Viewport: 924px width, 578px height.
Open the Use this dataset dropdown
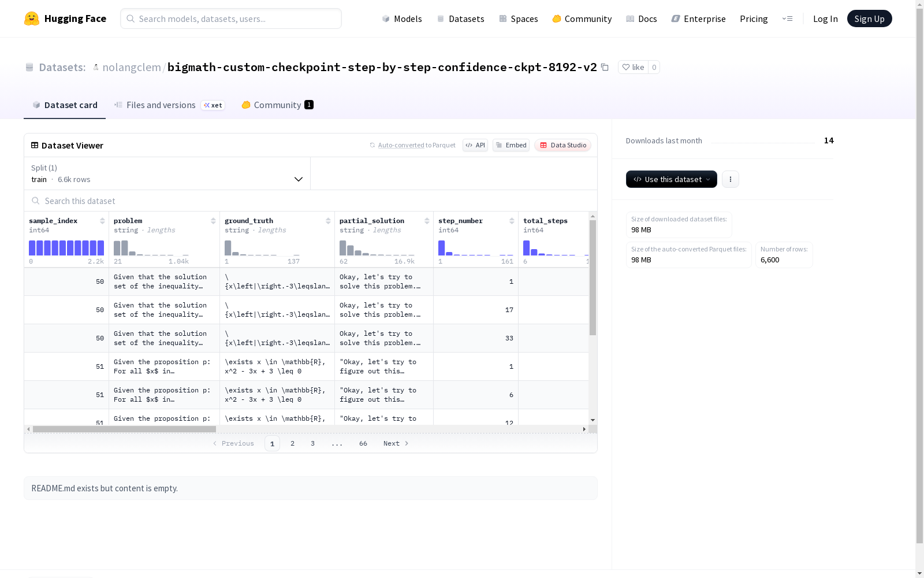tap(672, 179)
